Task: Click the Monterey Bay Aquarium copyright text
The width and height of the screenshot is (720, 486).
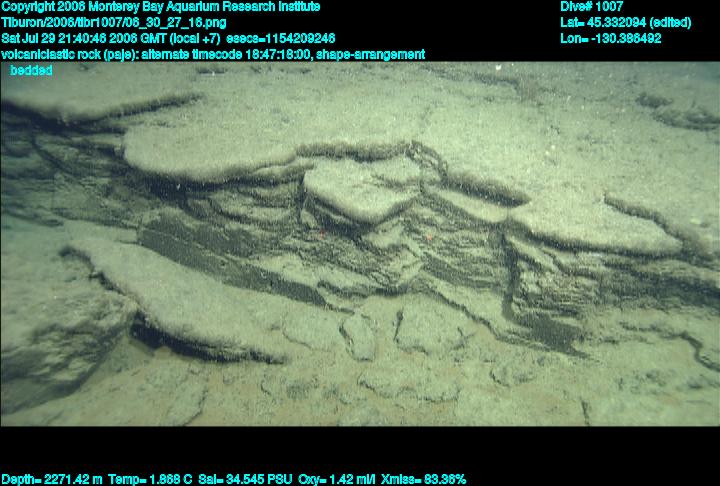Action: pos(161,6)
